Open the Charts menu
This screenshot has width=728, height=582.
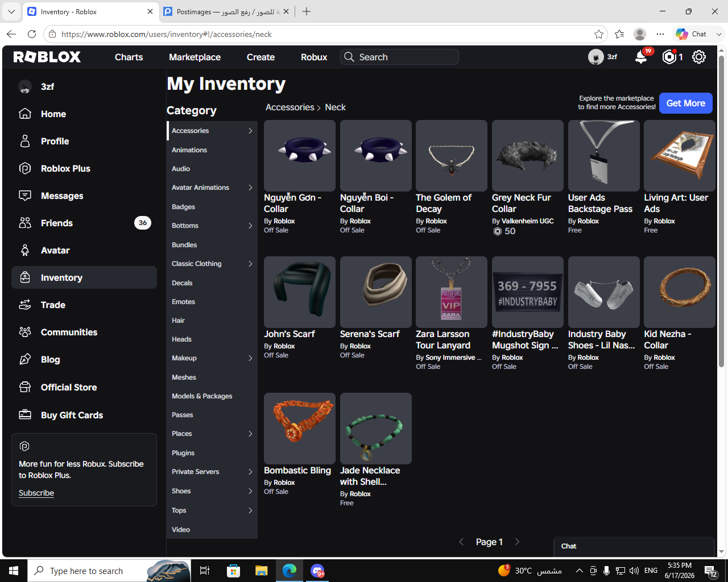[x=129, y=57]
